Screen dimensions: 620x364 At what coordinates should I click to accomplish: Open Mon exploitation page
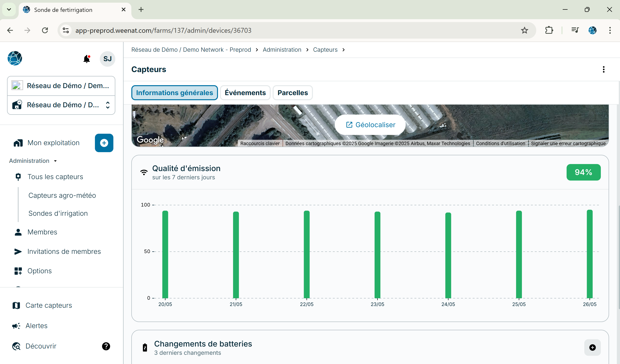coord(53,143)
